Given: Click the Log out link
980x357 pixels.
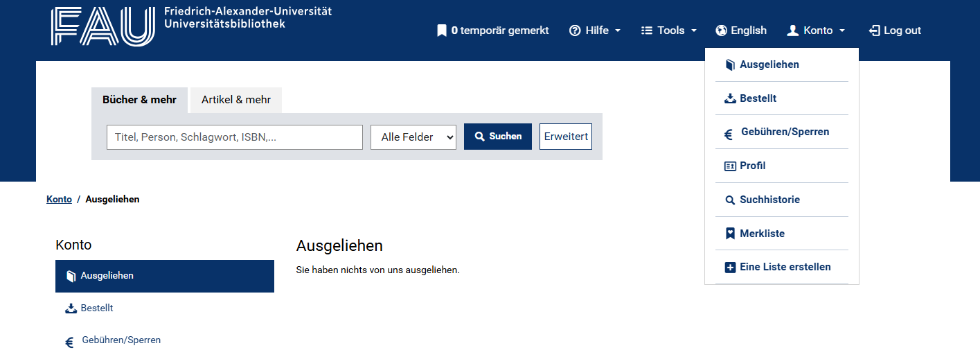Looking at the screenshot, I should coord(895,31).
